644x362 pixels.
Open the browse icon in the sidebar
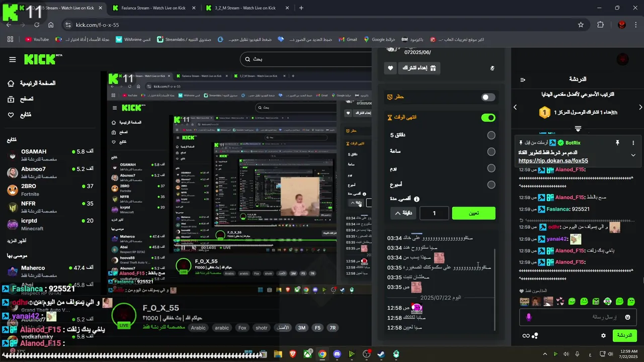pyautogui.click(x=11, y=99)
